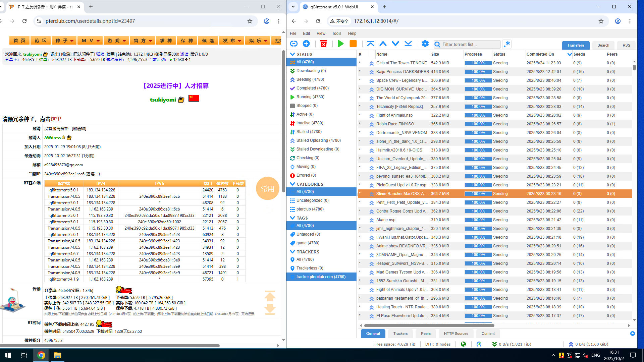Toggle alternative speed limits icon in status bar

[x=479, y=344]
